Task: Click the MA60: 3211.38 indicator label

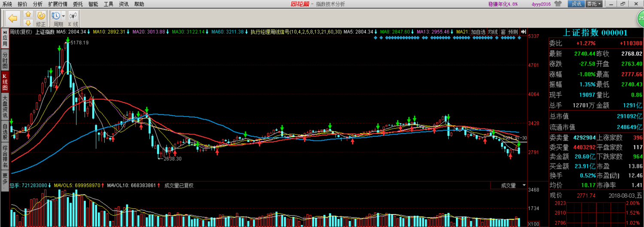Action: tap(228, 32)
